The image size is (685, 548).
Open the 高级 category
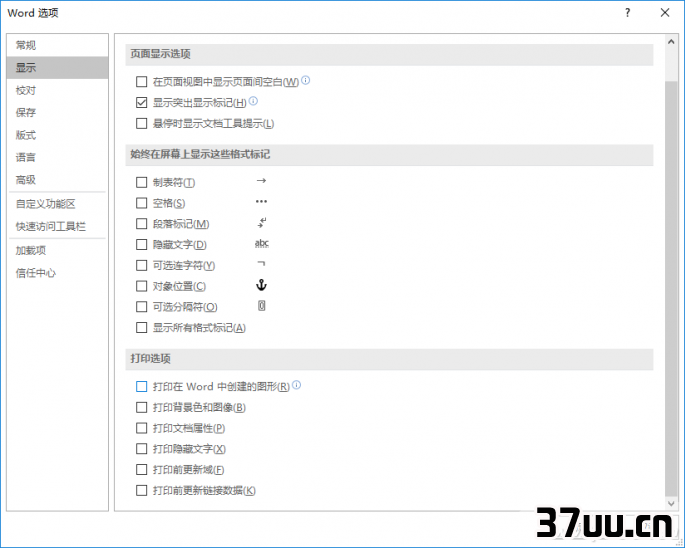[57, 180]
